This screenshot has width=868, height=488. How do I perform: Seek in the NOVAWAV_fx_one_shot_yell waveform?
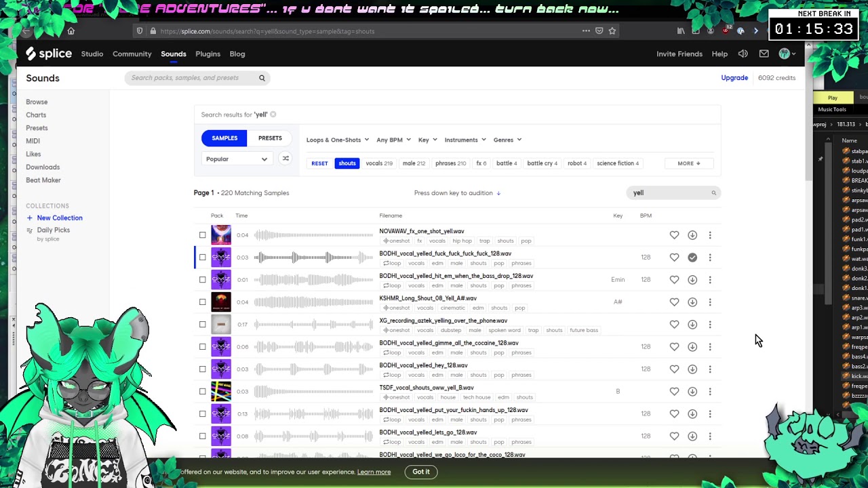click(313, 235)
